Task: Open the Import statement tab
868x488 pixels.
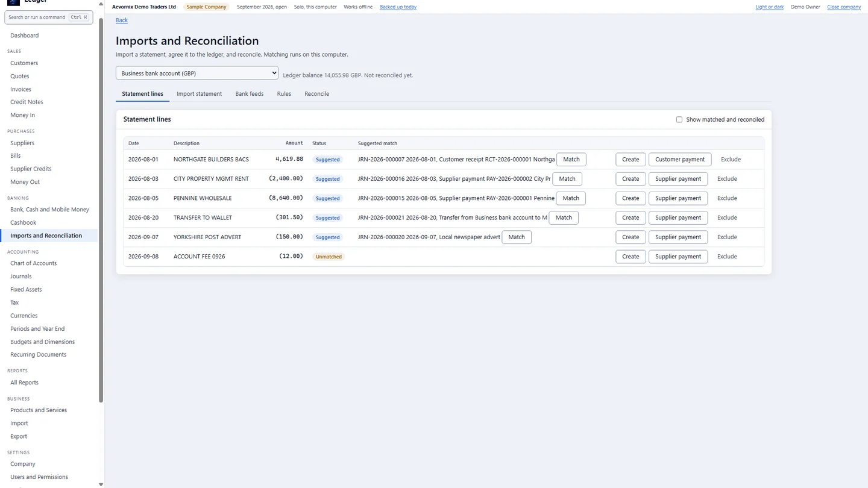Action: tap(200, 94)
